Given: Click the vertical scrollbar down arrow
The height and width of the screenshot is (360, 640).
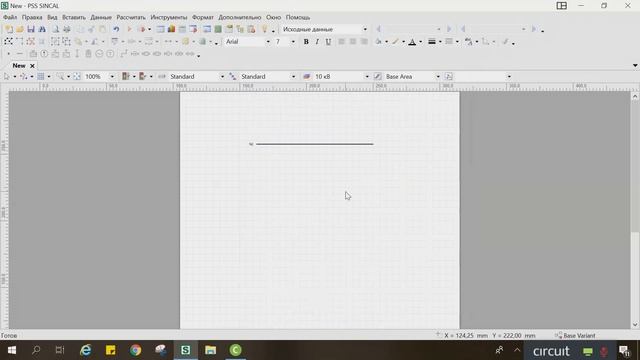Looking at the screenshot, I should click(635, 325).
